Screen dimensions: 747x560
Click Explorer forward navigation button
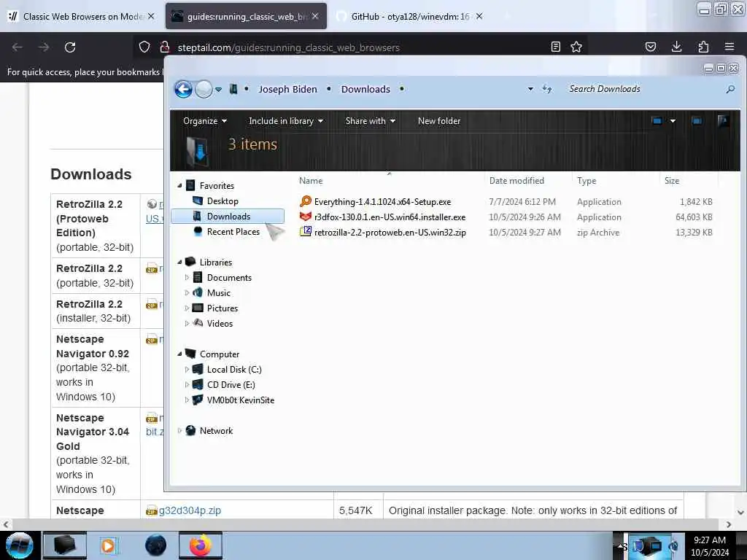(204, 89)
